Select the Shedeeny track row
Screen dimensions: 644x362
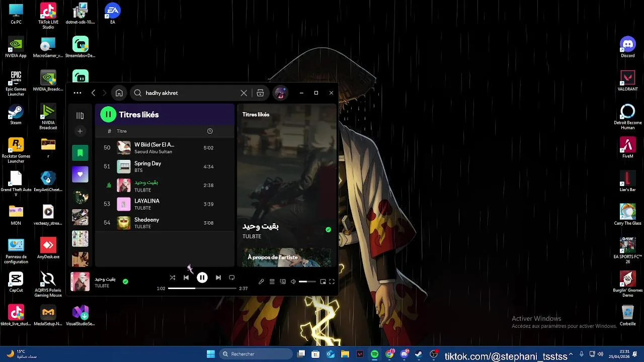pyautogui.click(x=165, y=223)
